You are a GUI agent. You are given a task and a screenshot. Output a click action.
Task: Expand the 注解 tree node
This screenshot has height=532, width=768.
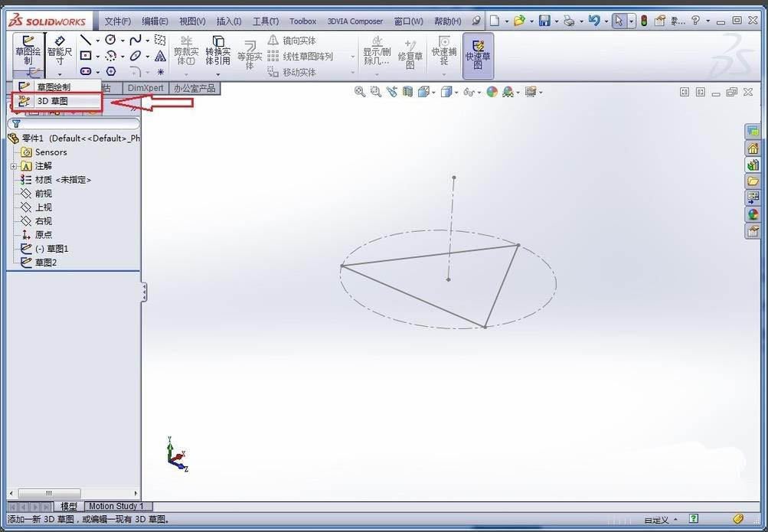pos(14,166)
